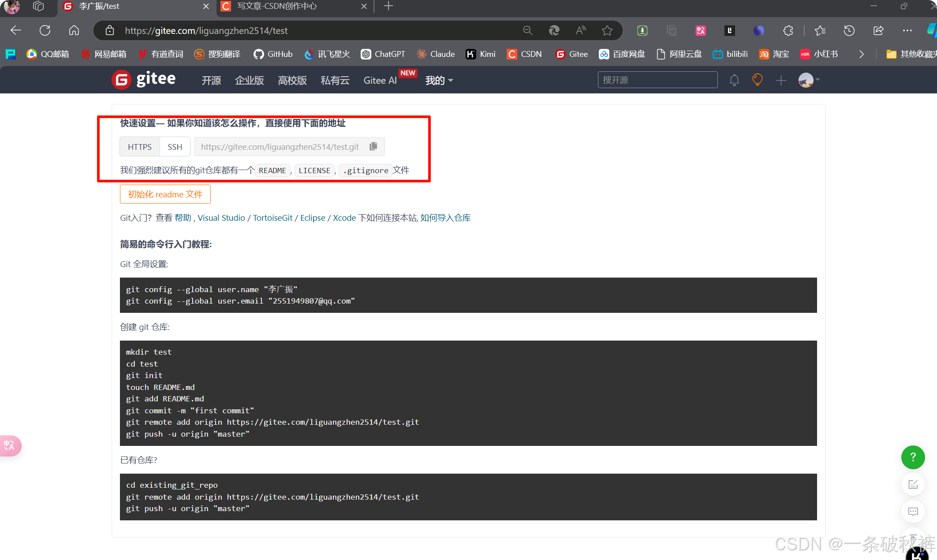Open 企业版 in Gitee navigation
The width and height of the screenshot is (937, 560).
(x=249, y=80)
